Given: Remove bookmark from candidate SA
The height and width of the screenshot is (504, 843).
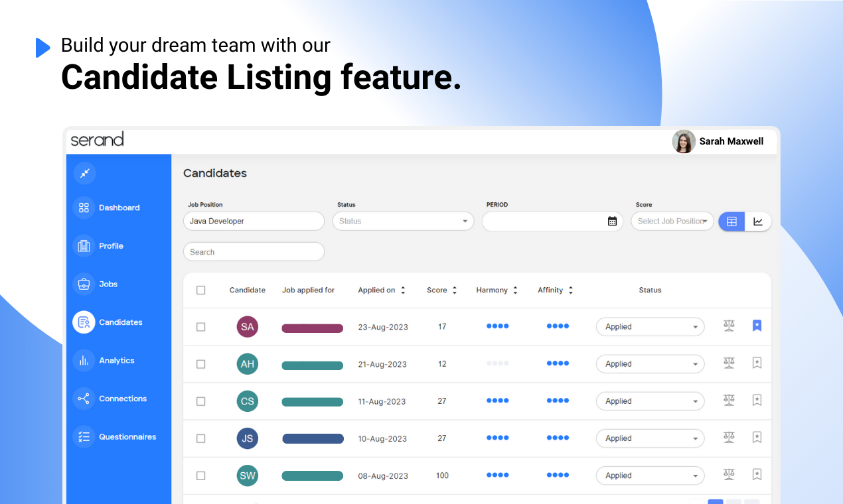Looking at the screenshot, I should click(757, 326).
